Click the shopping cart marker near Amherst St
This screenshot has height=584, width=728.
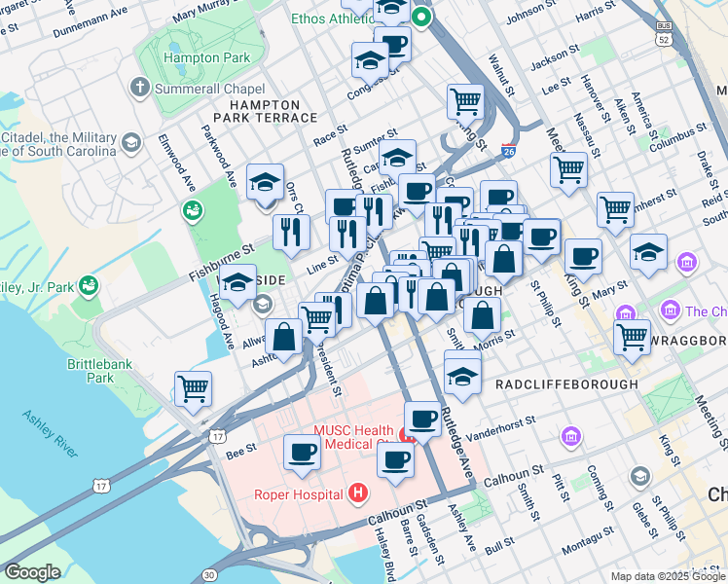pos(615,213)
